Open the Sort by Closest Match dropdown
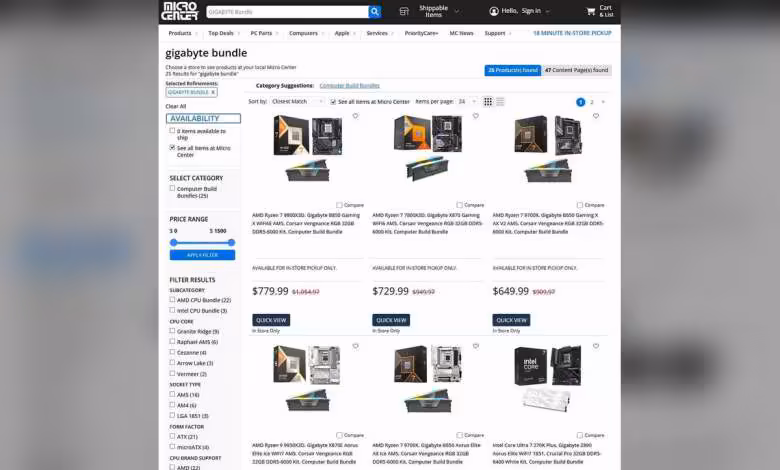Image resolution: width=780 pixels, height=470 pixels. point(297,101)
